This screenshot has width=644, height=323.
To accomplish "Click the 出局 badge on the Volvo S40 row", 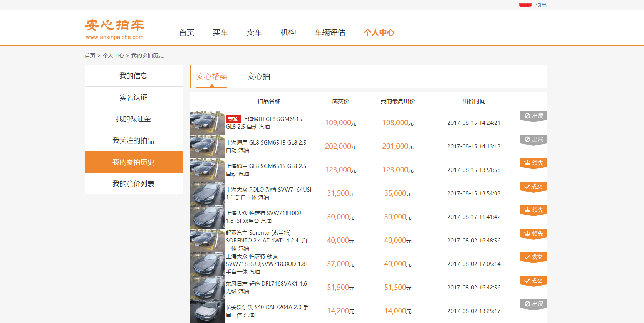I will [x=533, y=304].
